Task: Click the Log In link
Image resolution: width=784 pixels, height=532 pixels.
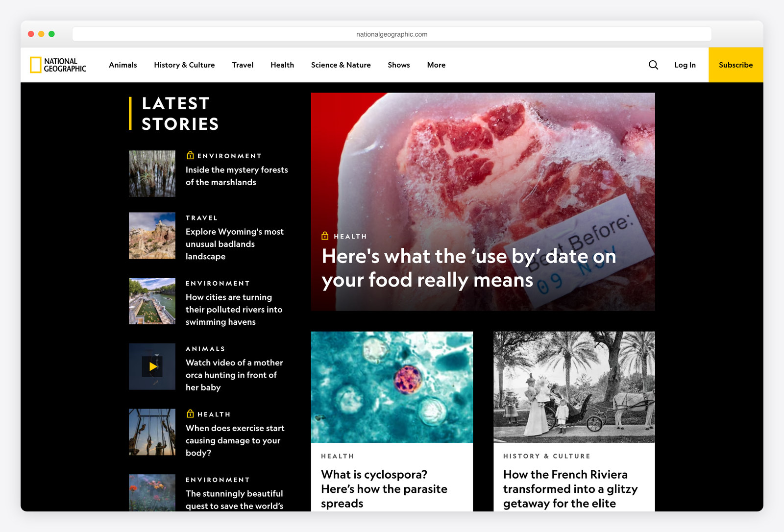Action: tap(685, 65)
